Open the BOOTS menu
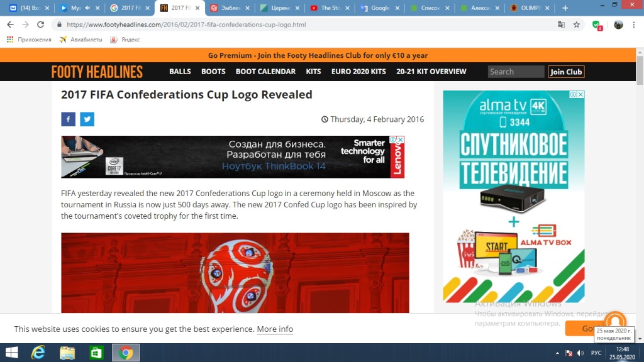Viewport: 644px width, 362px height. click(213, 72)
